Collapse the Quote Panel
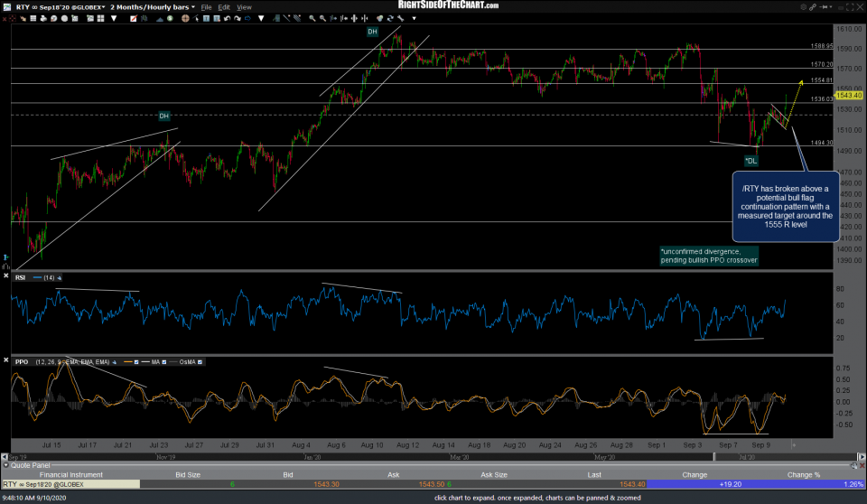 pos(5,466)
